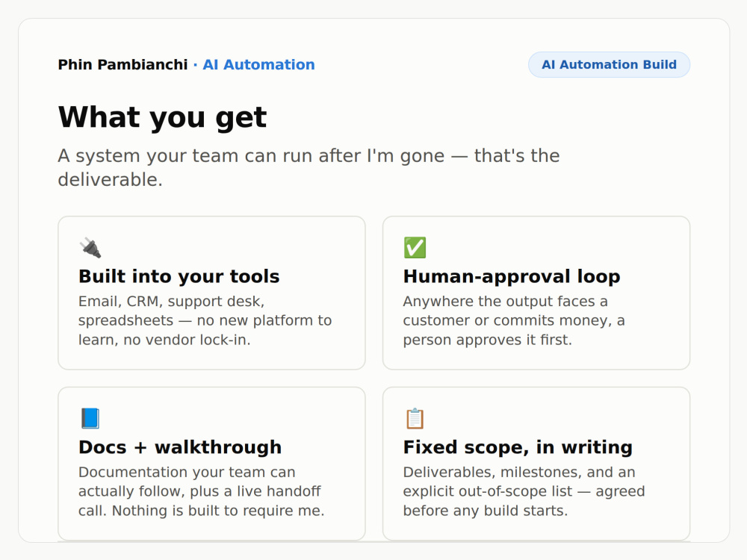The height and width of the screenshot is (560, 747).
Task: Click the electric plug icon
Action: [x=90, y=248]
